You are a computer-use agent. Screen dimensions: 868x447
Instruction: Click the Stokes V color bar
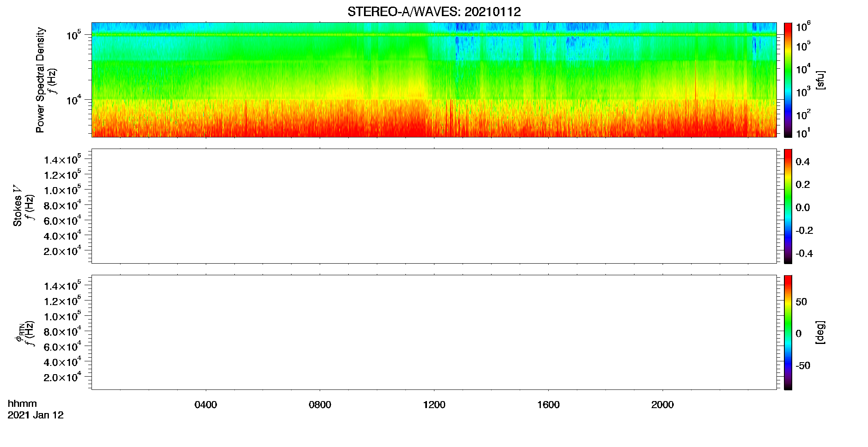(788, 206)
